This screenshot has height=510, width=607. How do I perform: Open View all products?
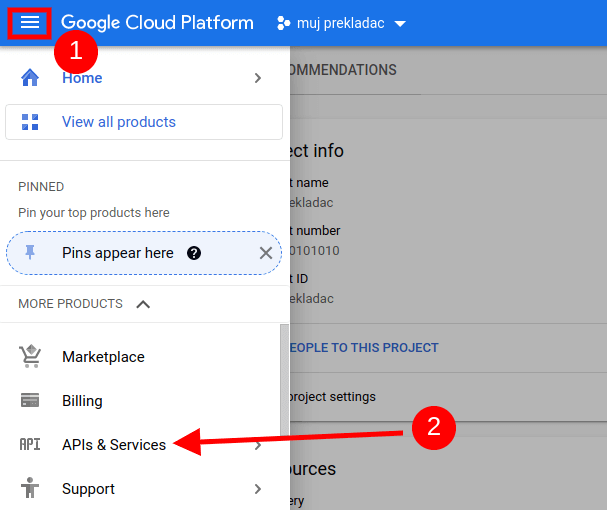point(144,122)
